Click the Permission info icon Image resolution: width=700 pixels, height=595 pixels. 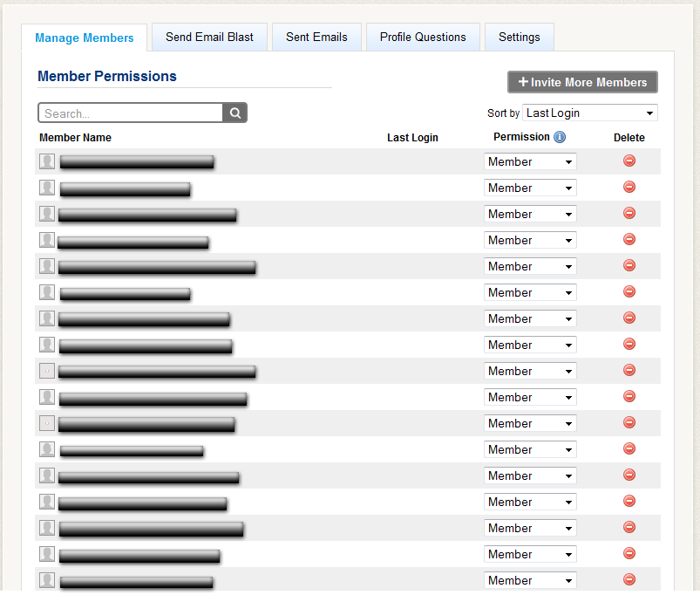[x=560, y=137]
